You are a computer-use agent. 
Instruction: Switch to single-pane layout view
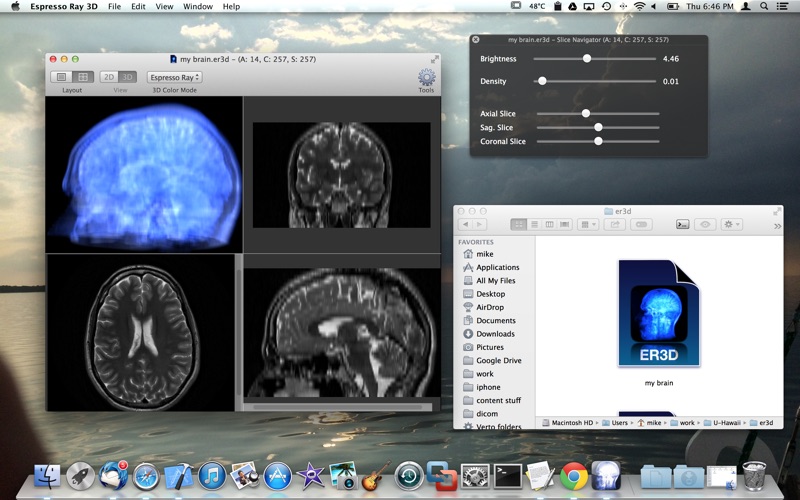click(62, 77)
